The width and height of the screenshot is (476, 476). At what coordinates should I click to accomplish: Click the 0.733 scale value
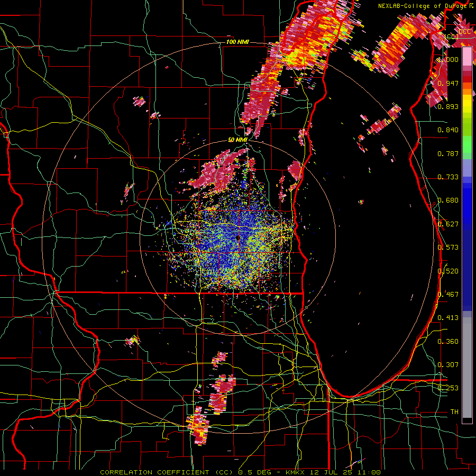tap(448, 177)
